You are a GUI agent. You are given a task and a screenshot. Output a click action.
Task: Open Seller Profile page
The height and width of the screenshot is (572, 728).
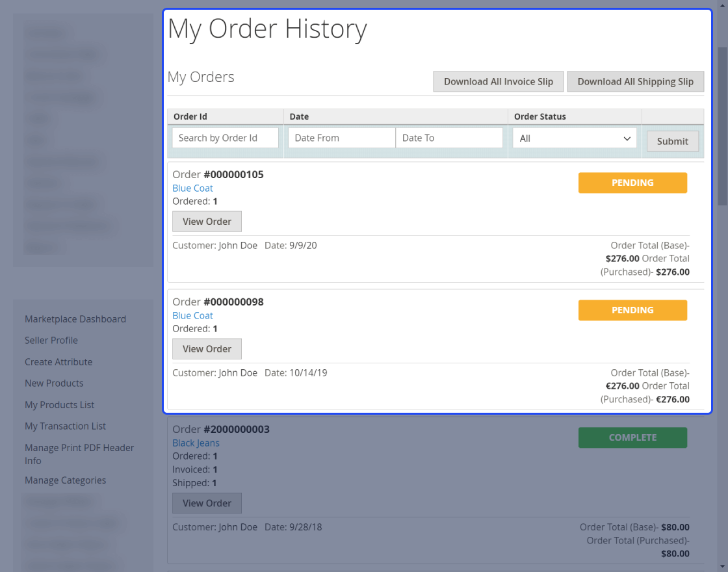(x=51, y=341)
